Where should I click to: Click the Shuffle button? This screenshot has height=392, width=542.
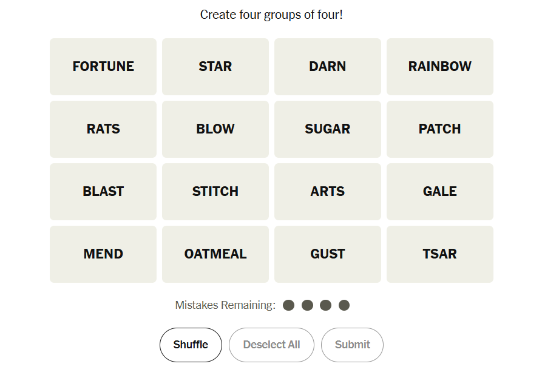pyautogui.click(x=191, y=345)
